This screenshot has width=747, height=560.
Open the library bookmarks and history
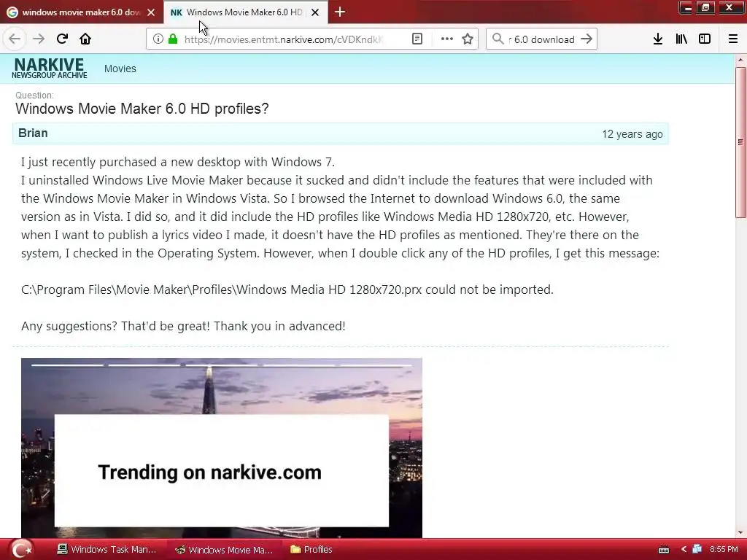(681, 39)
